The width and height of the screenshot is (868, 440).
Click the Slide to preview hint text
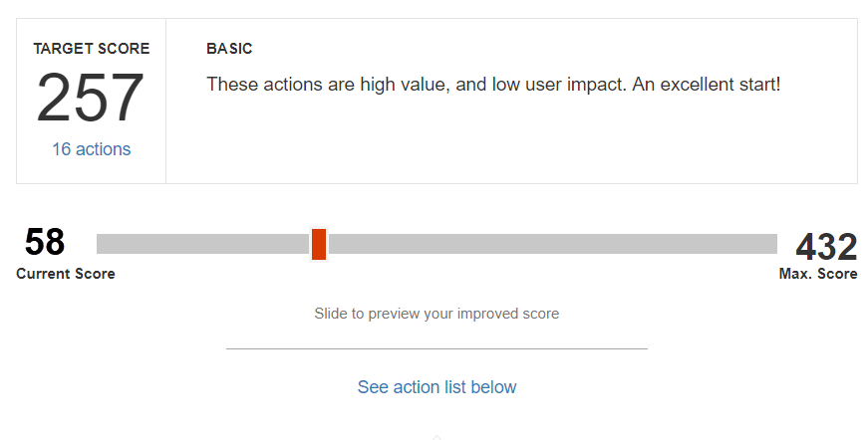click(x=436, y=314)
